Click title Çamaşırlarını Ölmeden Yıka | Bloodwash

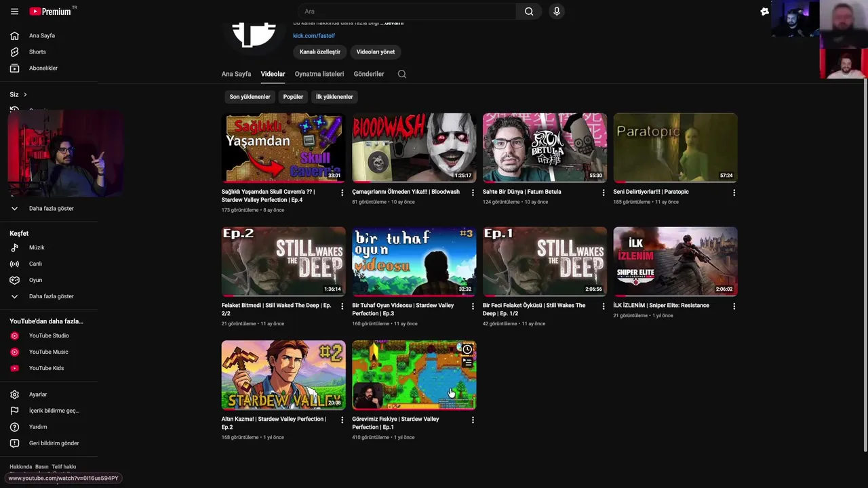(406, 192)
